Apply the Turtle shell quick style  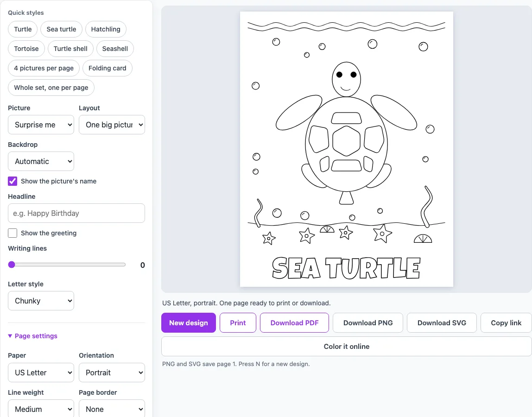(70, 49)
